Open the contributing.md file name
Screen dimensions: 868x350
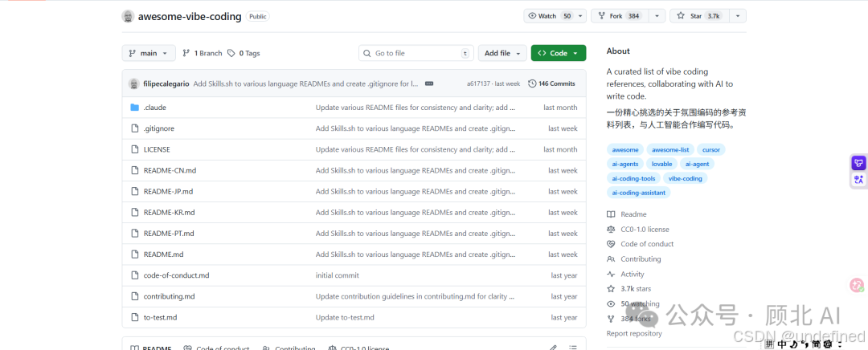(169, 296)
